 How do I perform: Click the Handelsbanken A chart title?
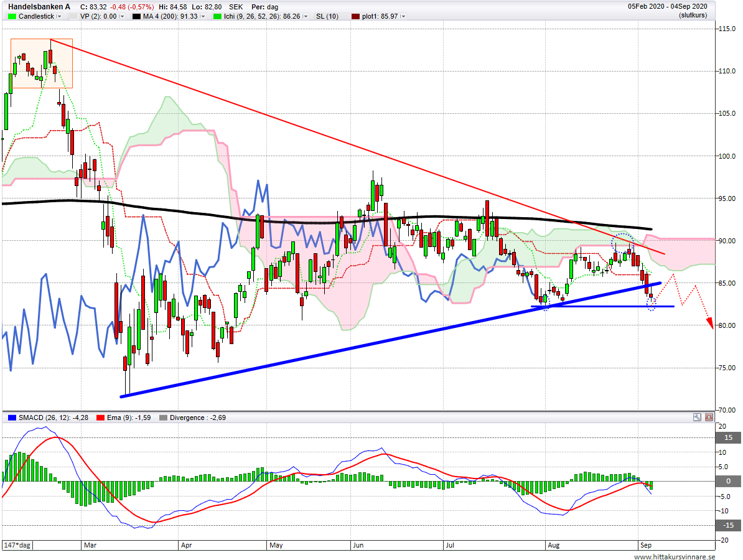click(x=39, y=7)
